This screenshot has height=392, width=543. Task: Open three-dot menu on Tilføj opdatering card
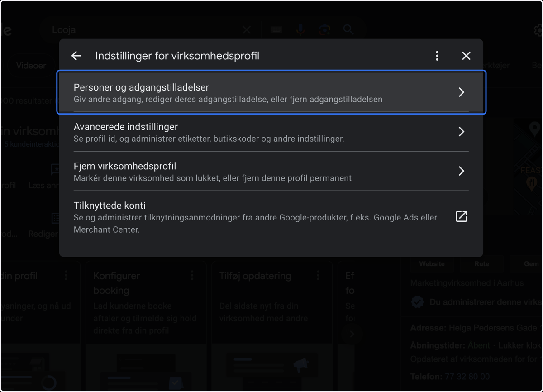click(x=318, y=275)
